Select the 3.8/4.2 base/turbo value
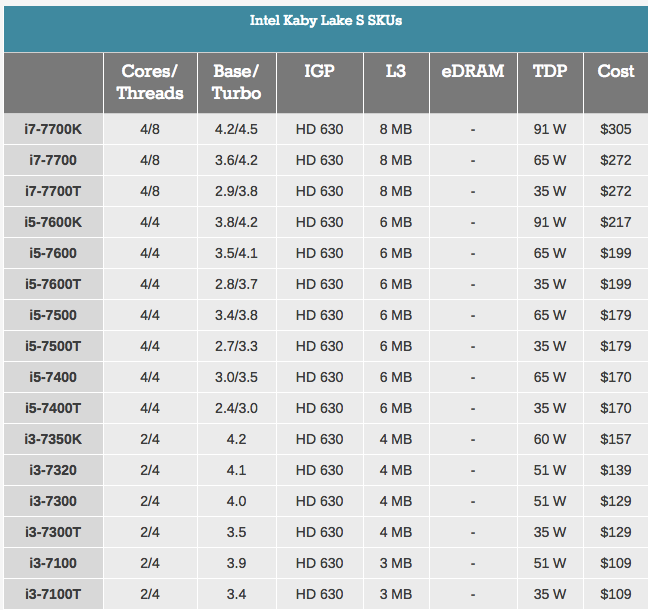Viewport: 648px width, 610px height. pyautogui.click(x=236, y=222)
